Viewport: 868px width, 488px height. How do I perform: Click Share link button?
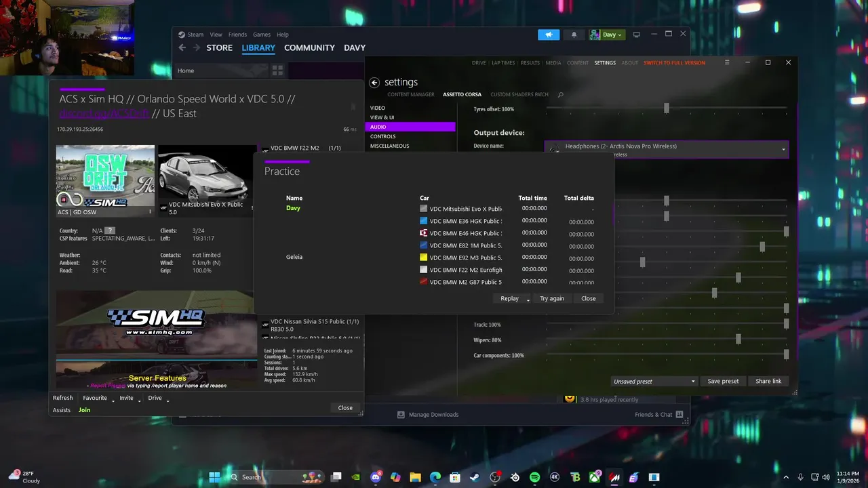768,381
